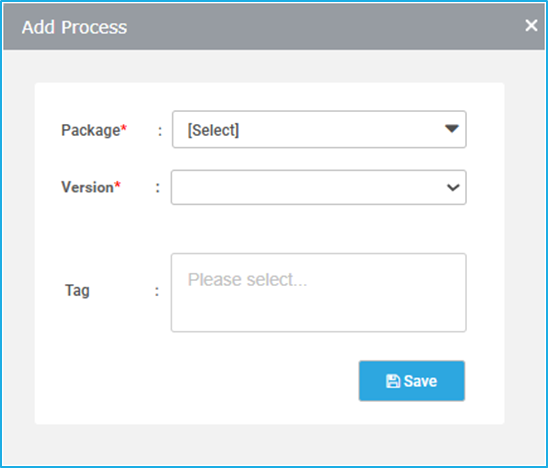Image resolution: width=548 pixels, height=468 pixels.
Task: Click the red asterisk next to Package
Action: pos(123,128)
